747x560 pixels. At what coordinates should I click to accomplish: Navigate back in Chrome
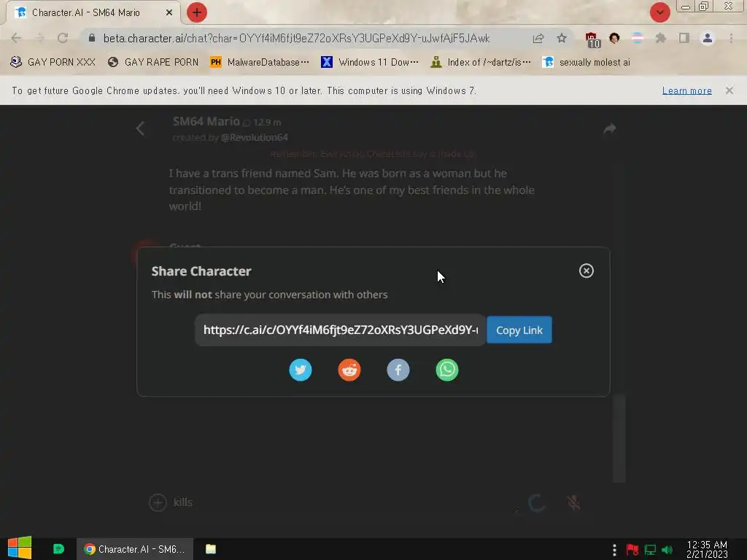coord(16,38)
